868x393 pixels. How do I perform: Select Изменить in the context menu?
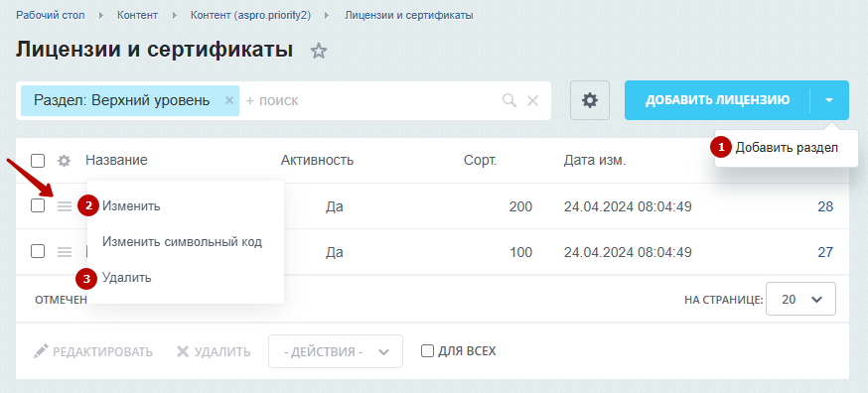coord(131,206)
